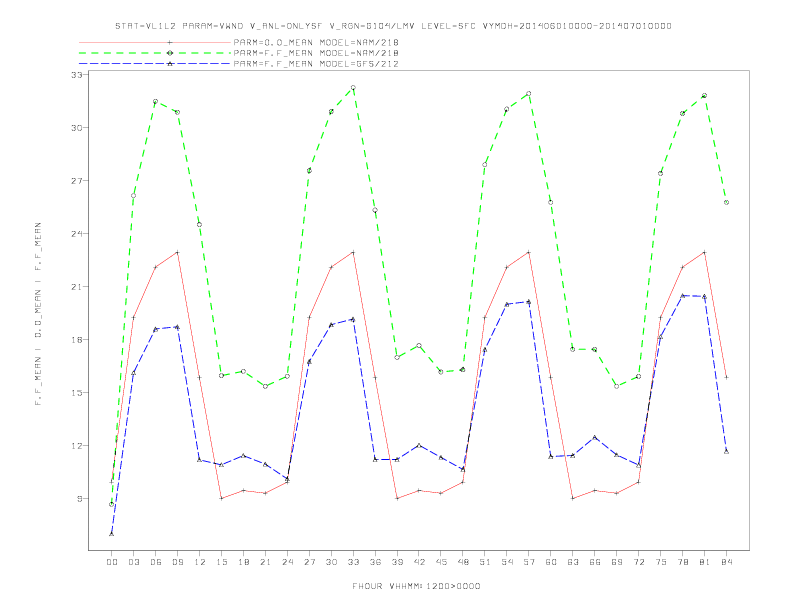Screen dimensions: 792x612
Task: Click x-axis forecast hour label 60
Action: [x=551, y=562]
